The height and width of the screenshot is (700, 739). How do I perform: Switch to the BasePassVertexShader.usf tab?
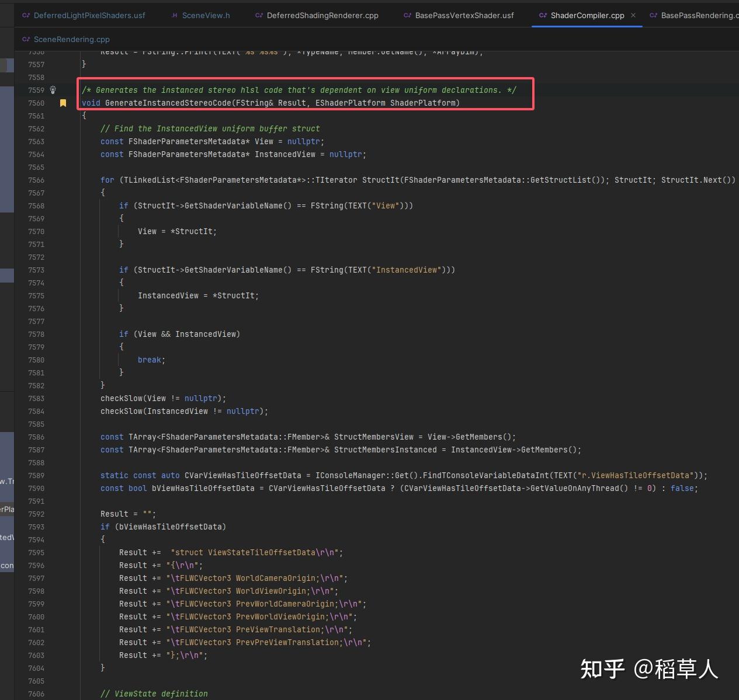pos(463,15)
